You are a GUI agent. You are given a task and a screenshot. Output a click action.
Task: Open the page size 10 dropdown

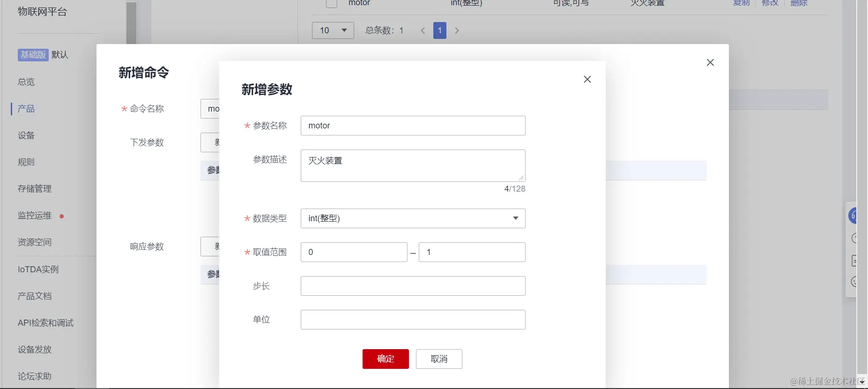tap(333, 30)
